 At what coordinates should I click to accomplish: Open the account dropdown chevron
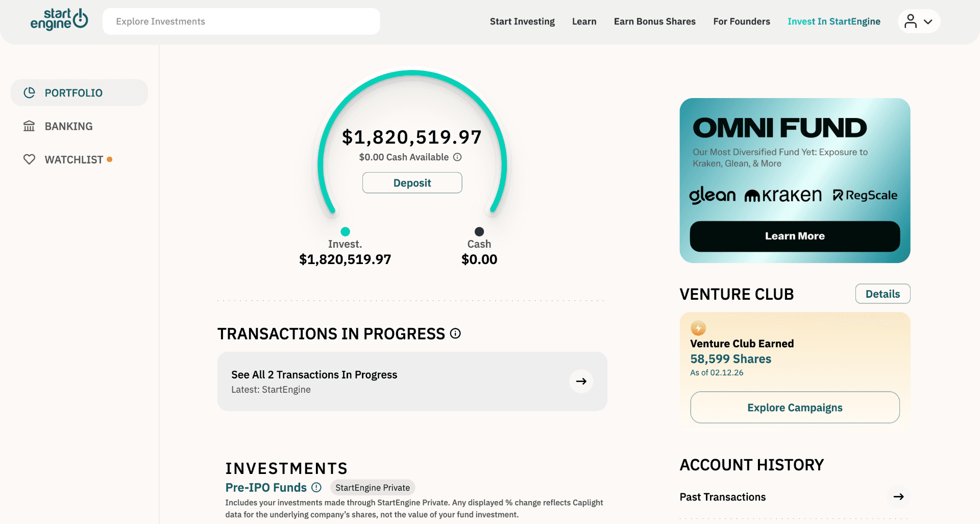pos(928,21)
